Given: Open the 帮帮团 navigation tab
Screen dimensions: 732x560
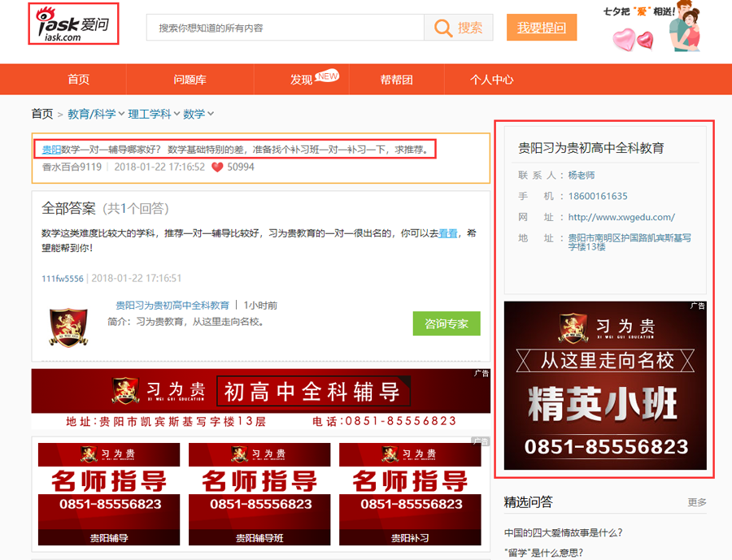Looking at the screenshot, I should coord(396,80).
